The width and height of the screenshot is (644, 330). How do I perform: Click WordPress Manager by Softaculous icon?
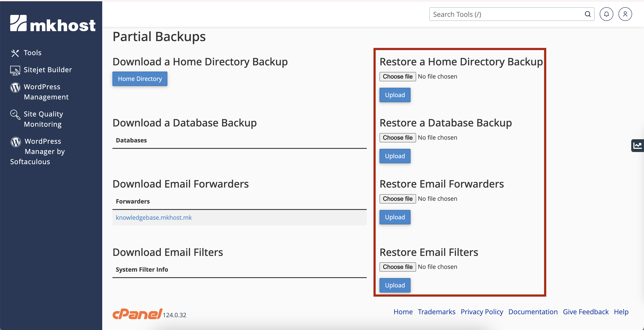pyautogui.click(x=16, y=142)
